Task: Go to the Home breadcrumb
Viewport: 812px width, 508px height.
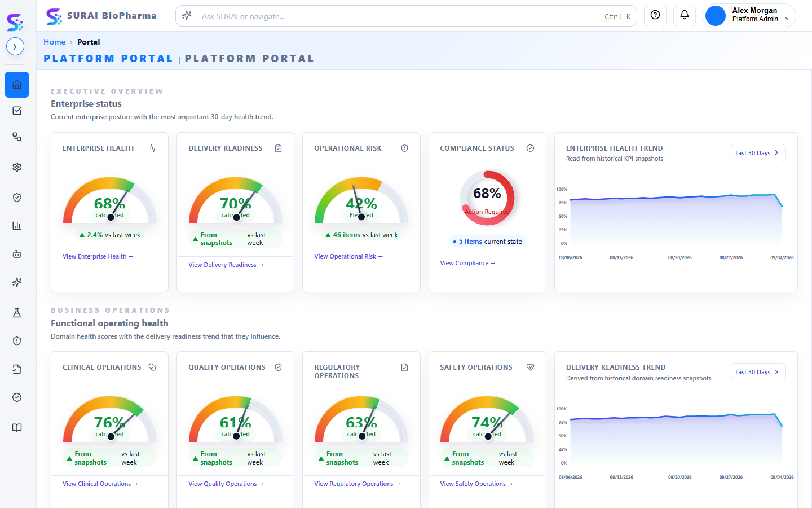Action: point(55,42)
